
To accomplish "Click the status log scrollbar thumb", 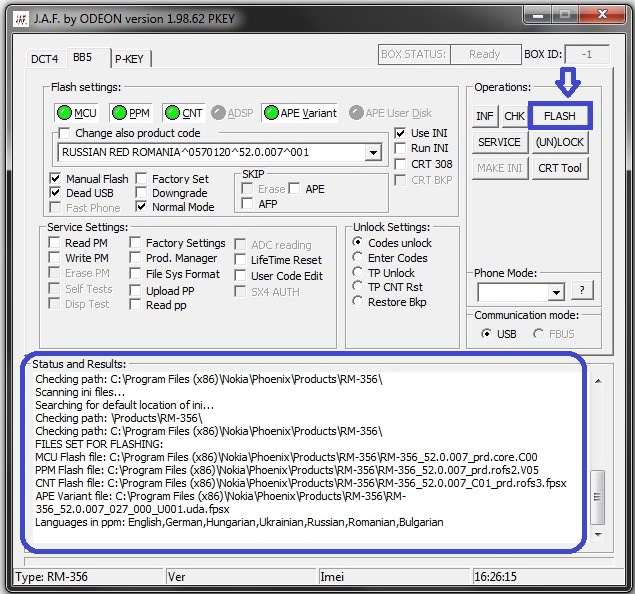I will tap(597, 497).
